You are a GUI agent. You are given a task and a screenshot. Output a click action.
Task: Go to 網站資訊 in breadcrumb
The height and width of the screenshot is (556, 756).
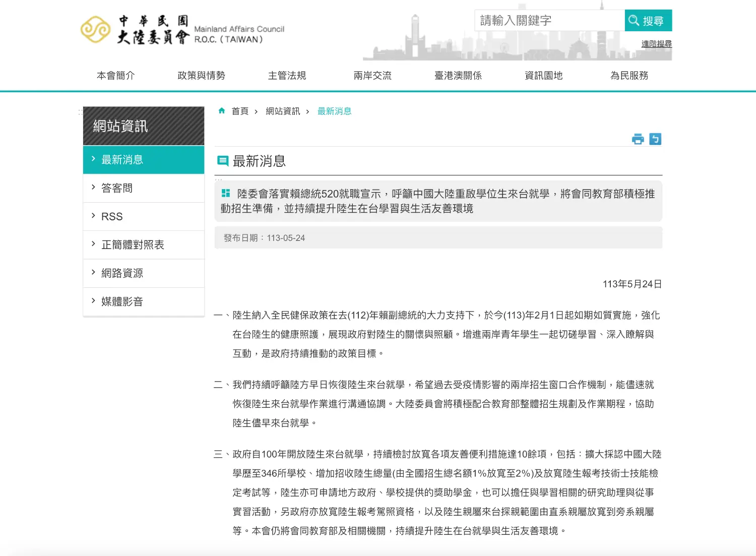tap(283, 111)
